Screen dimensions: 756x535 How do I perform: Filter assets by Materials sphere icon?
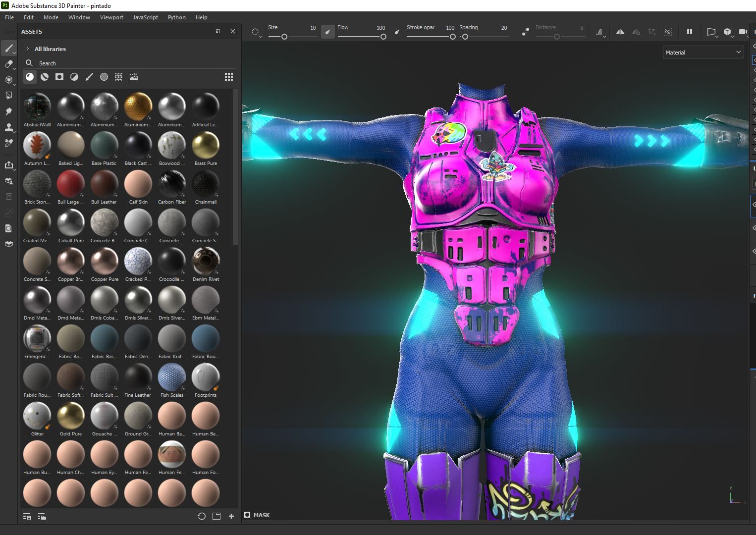click(x=30, y=77)
